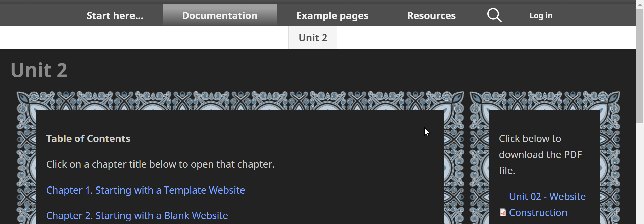
Task: Open the site search magnifier icon
Action: tap(494, 15)
